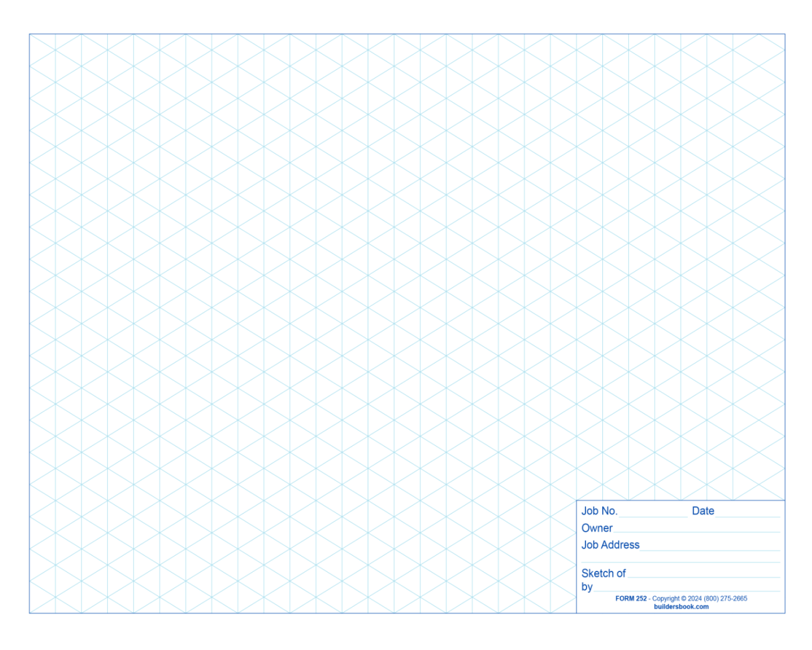Click the 'FORM 252' text
This screenshot has width=812, height=650.
point(631,599)
